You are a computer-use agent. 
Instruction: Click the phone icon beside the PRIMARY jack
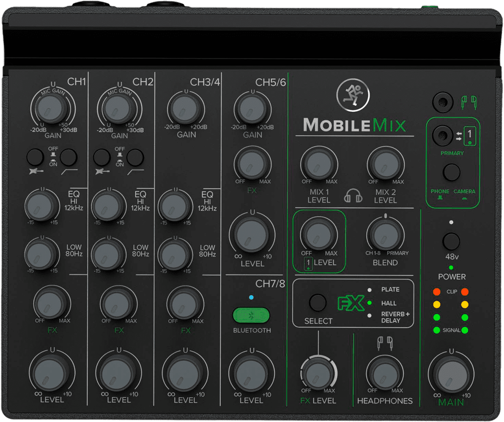(x=470, y=136)
